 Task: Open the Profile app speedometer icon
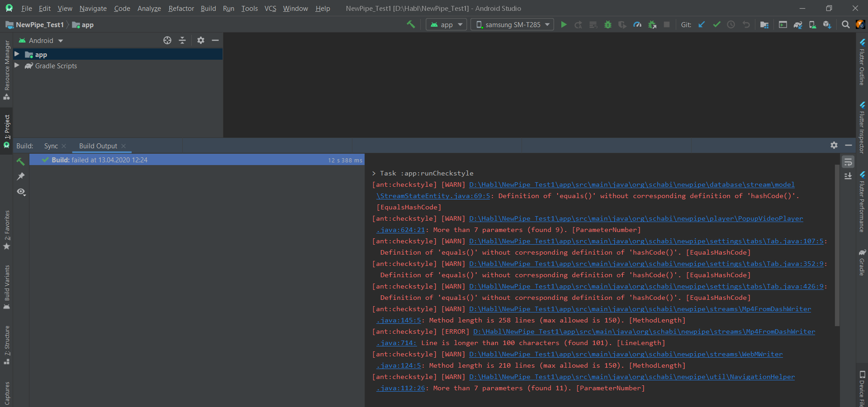pos(637,24)
